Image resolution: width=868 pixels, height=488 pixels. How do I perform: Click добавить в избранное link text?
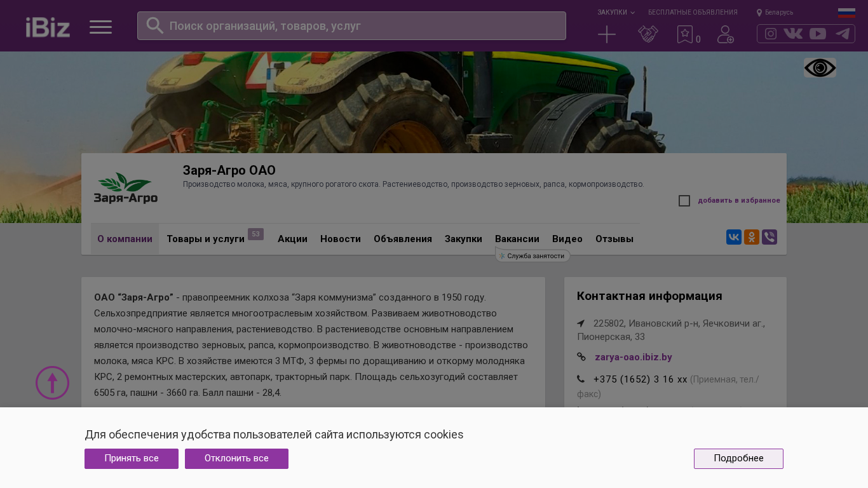[739, 201]
